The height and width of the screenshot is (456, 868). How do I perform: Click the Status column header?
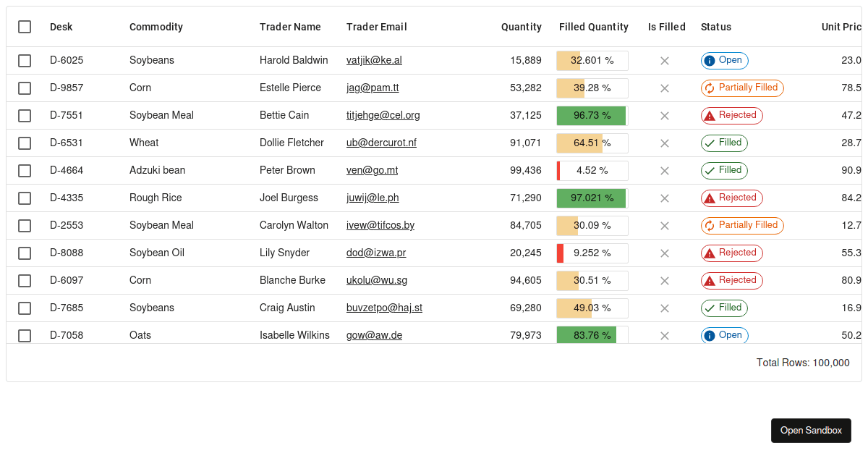[x=716, y=27]
